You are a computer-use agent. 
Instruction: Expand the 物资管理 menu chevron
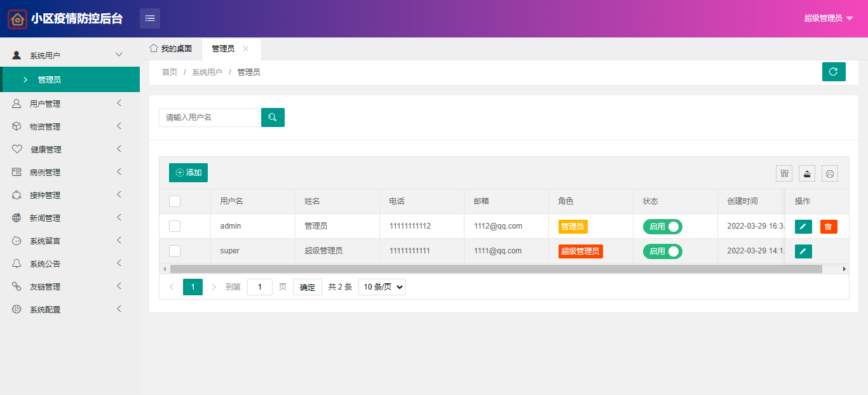119,126
